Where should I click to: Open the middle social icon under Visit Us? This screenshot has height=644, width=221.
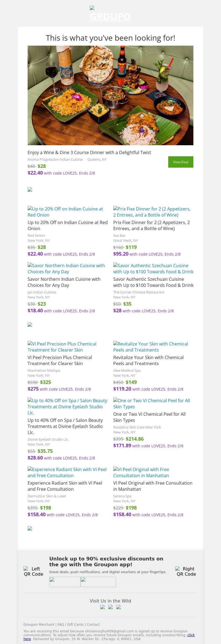tap(110, 607)
